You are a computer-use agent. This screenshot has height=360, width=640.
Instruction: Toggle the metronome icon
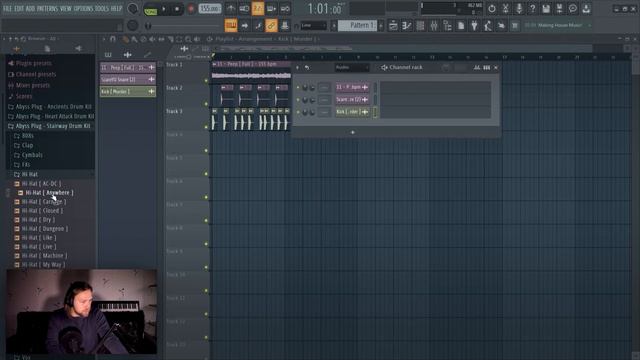(231, 9)
